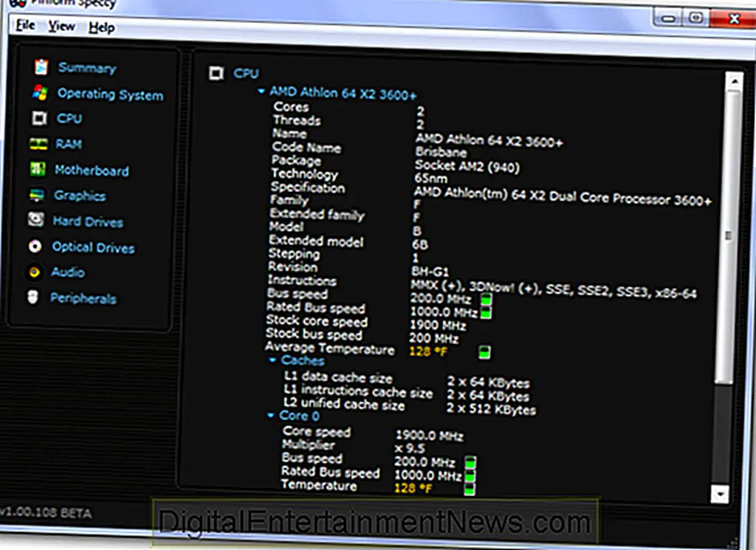Click the green indicator beside Bus speed 200.0 MHz
756x550 pixels.
click(486, 299)
